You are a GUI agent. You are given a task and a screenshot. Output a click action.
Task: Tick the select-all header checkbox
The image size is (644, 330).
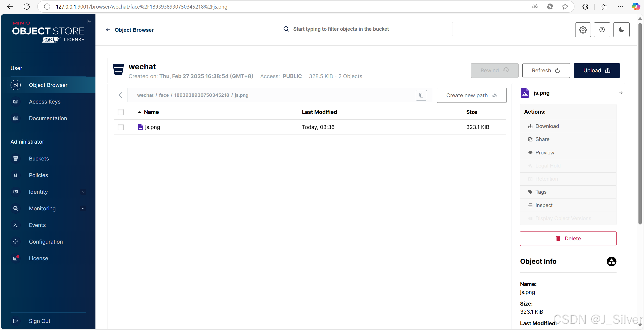coord(121,112)
